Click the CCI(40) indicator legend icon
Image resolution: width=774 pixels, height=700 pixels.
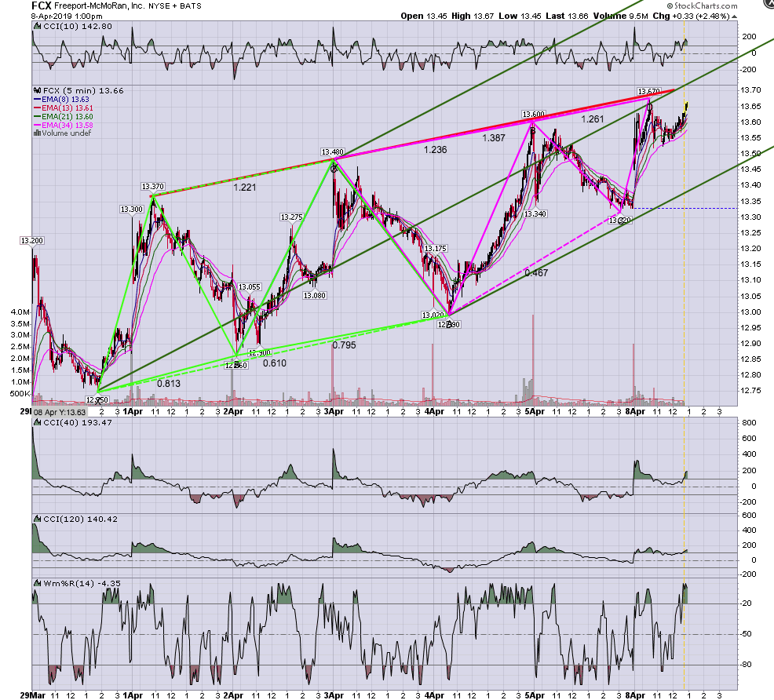[37, 423]
